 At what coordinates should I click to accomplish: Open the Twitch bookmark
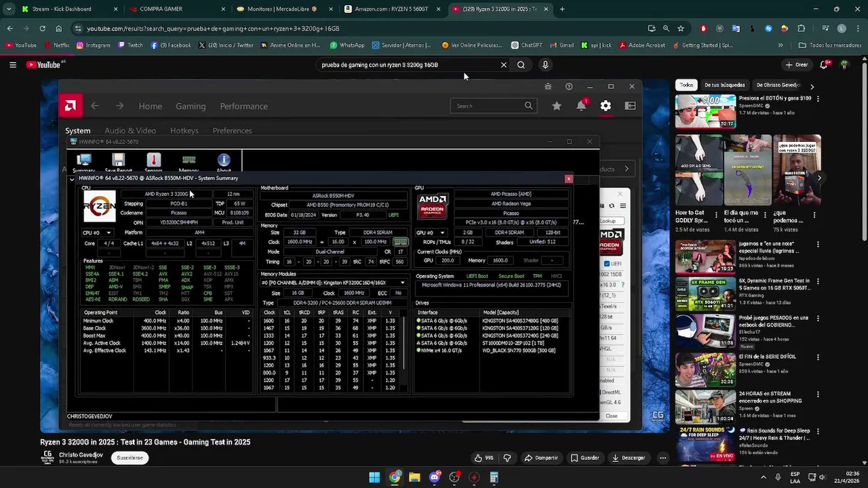[131, 45]
